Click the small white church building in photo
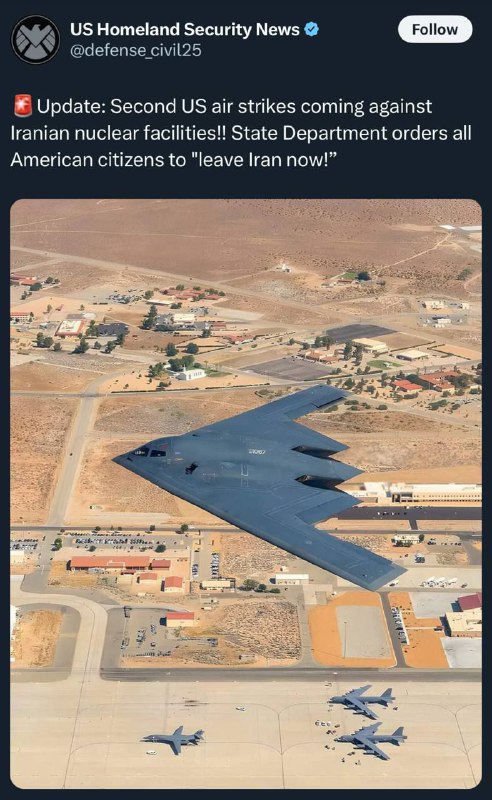 [190, 374]
